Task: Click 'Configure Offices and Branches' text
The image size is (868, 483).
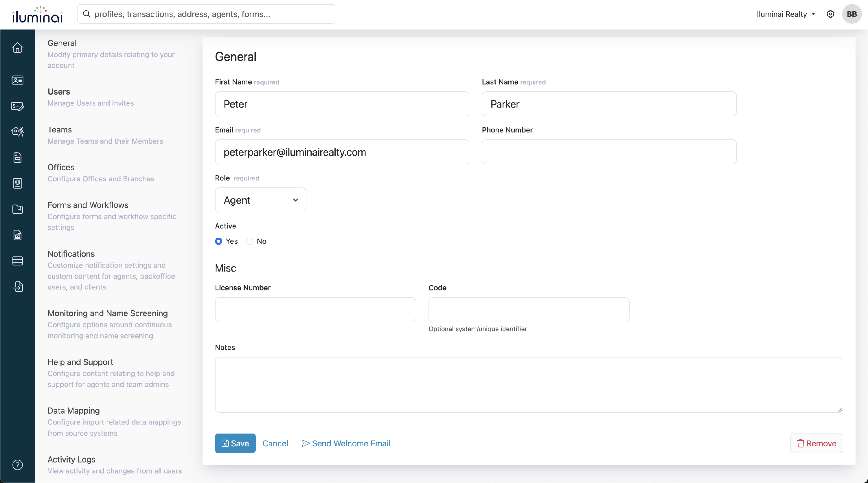Action: click(101, 178)
